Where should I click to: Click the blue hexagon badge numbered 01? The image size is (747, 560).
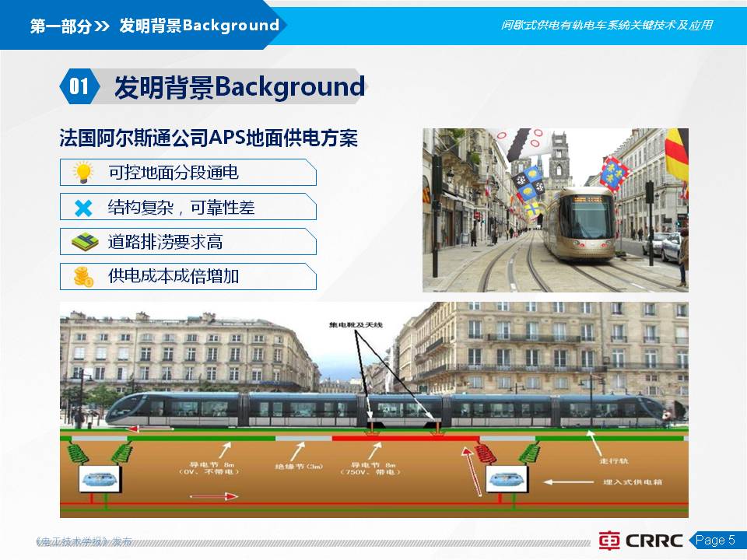click(x=79, y=86)
